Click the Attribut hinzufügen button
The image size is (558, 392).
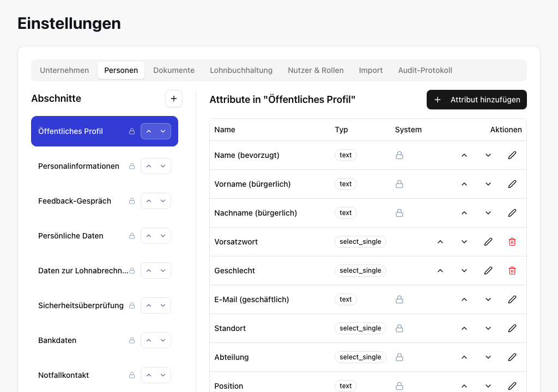(x=477, y=100)
